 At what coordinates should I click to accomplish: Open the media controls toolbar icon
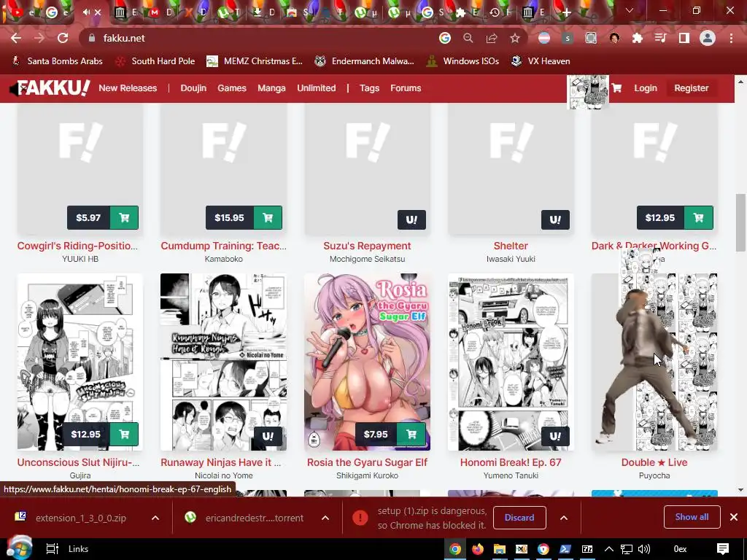(x=661, y=38)
